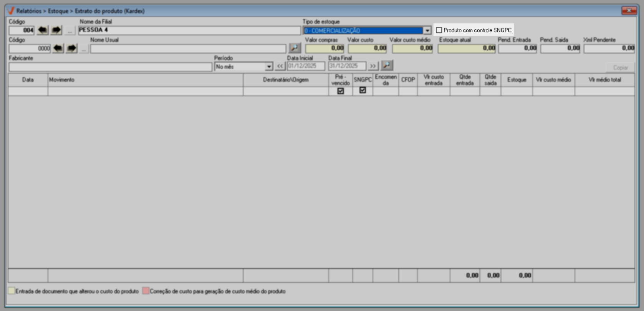Click the Copiar button

coord(620,68)
